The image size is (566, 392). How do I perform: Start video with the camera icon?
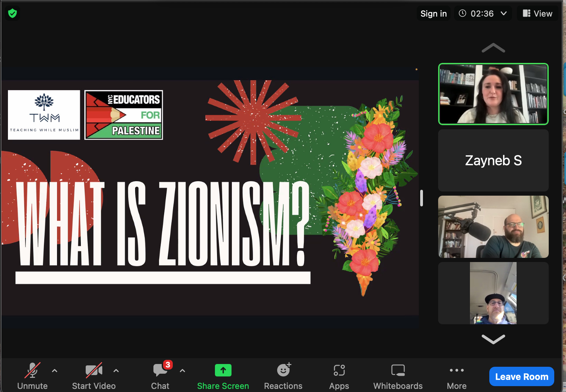pos(94,376)
